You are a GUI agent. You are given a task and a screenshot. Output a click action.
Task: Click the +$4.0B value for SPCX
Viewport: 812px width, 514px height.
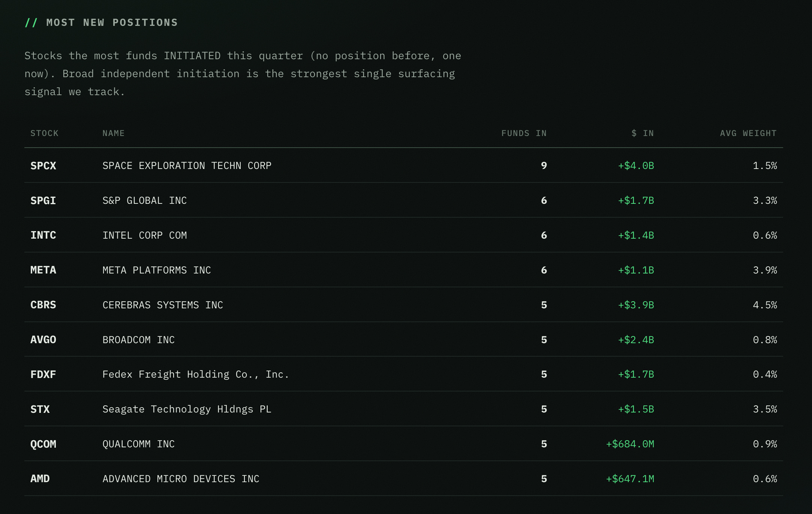click(x=636, y=166)
